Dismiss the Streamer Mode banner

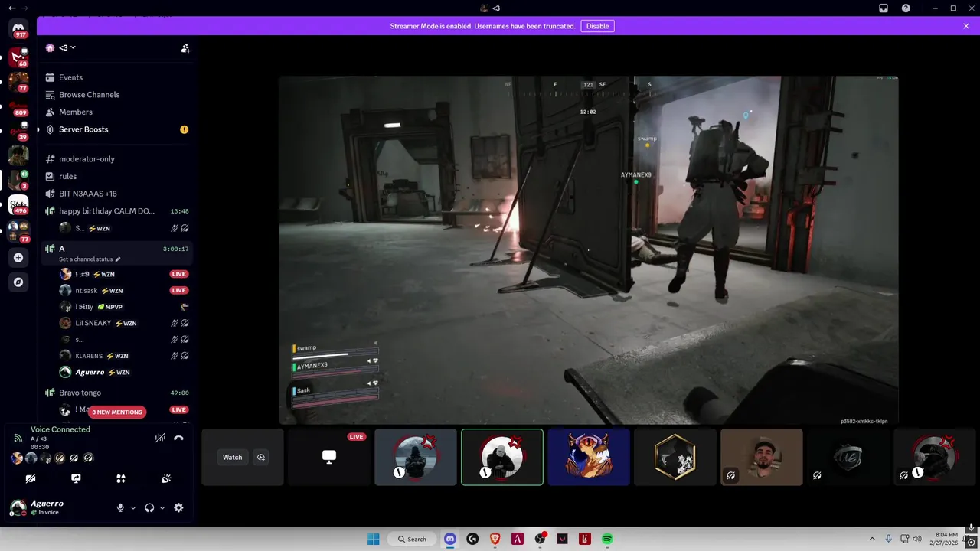(966, 26)
